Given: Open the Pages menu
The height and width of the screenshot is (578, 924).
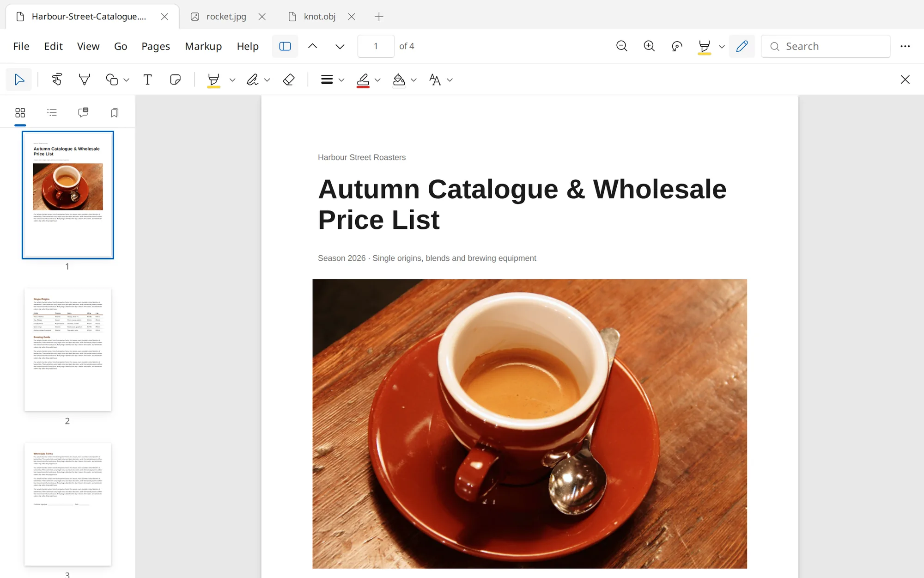Looking at the screenshot, I should tap(156, 46).
